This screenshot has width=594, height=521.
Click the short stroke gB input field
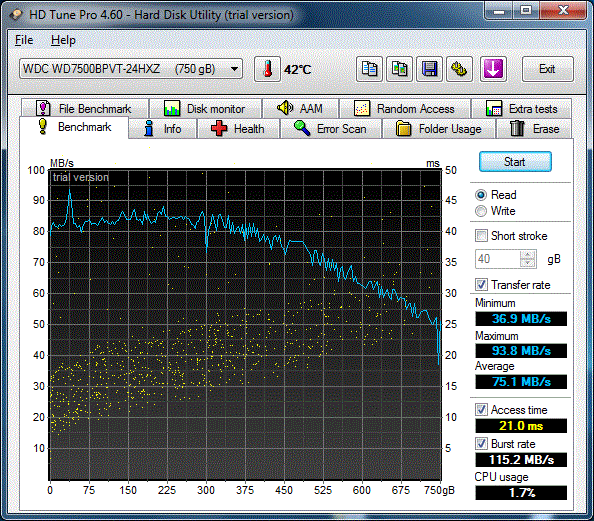(x=498, y=259)
